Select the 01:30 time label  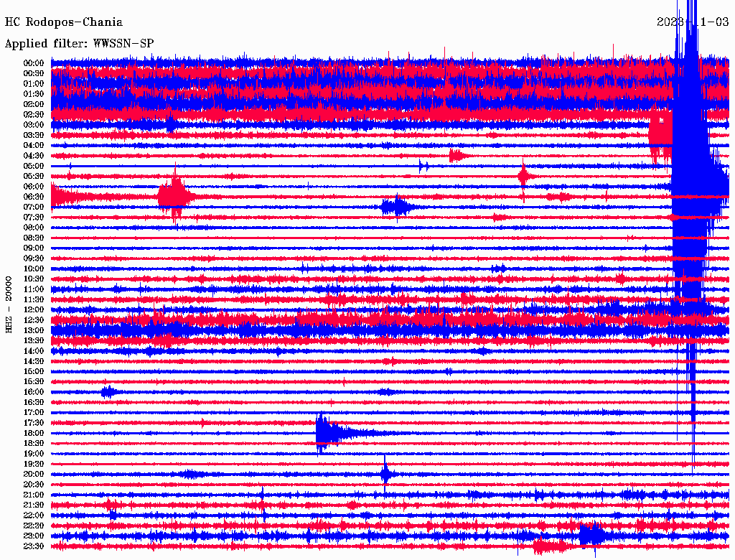33,94
